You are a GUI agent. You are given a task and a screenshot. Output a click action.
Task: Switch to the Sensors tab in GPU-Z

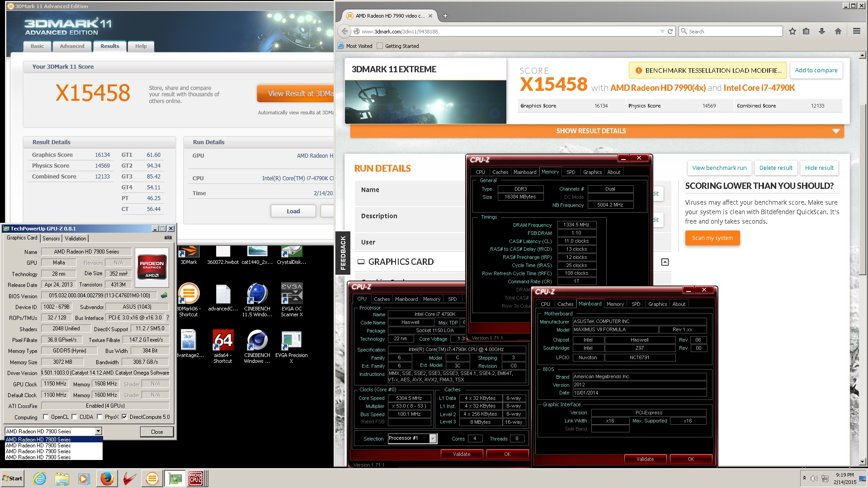pyautogui.click(x=51, y=239)
